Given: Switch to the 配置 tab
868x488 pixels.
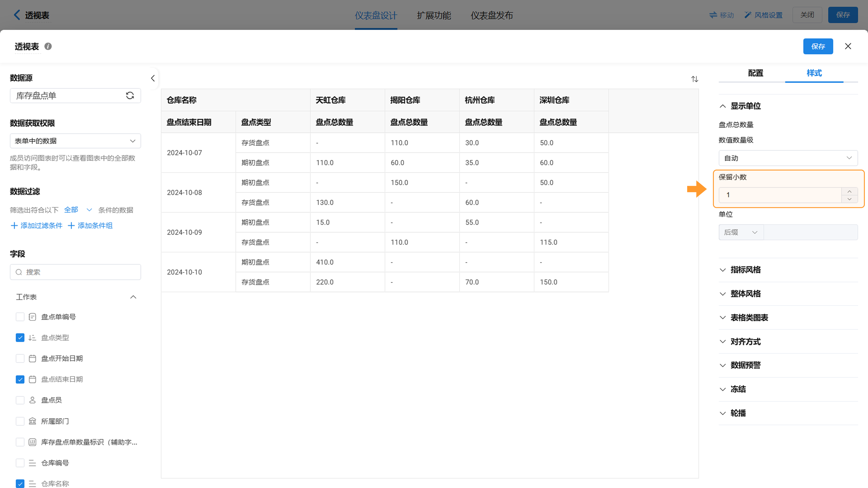Looking at the screenshot, I should (x=755, y=73).
